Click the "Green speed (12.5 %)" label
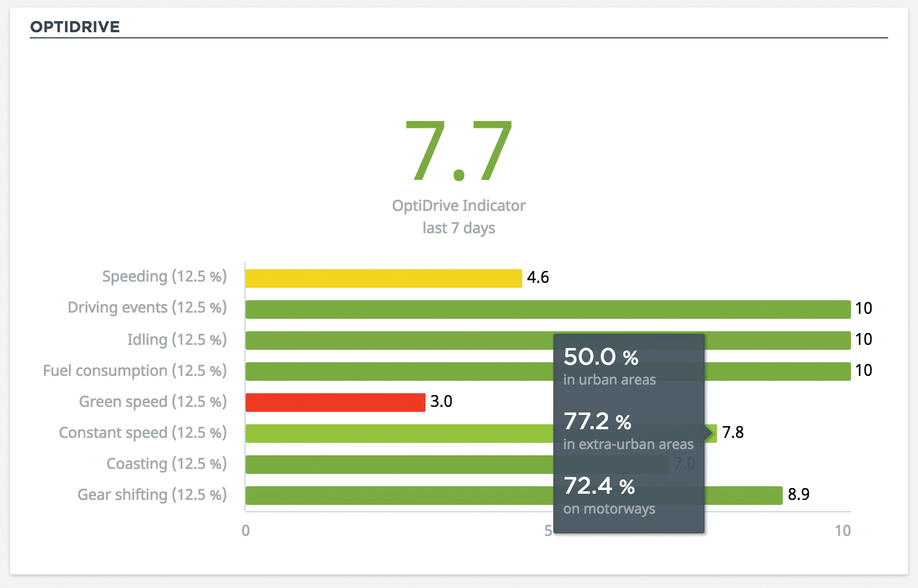 pyautogui.click(x=153, y=402)
